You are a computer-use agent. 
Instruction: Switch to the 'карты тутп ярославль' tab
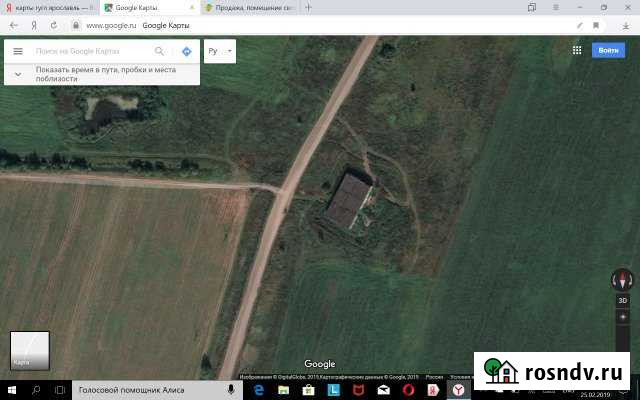pyautogui.click(x=48, y=7)
